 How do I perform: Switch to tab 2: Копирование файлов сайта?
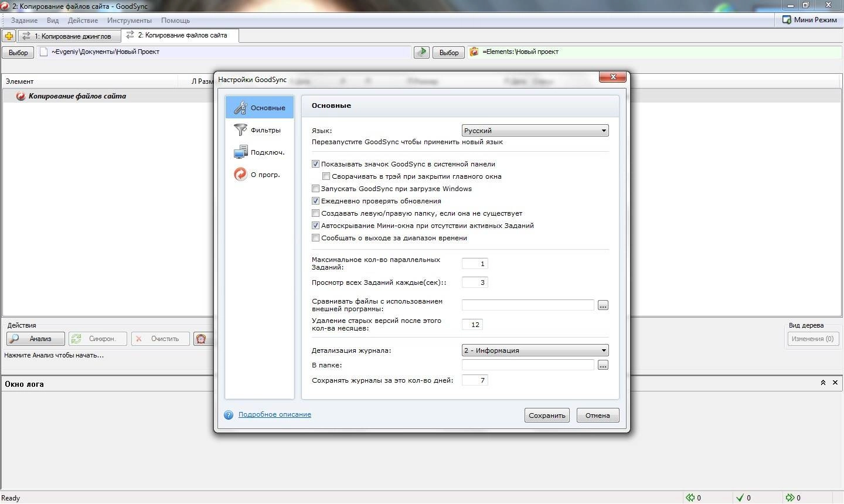tap(179, 35)
